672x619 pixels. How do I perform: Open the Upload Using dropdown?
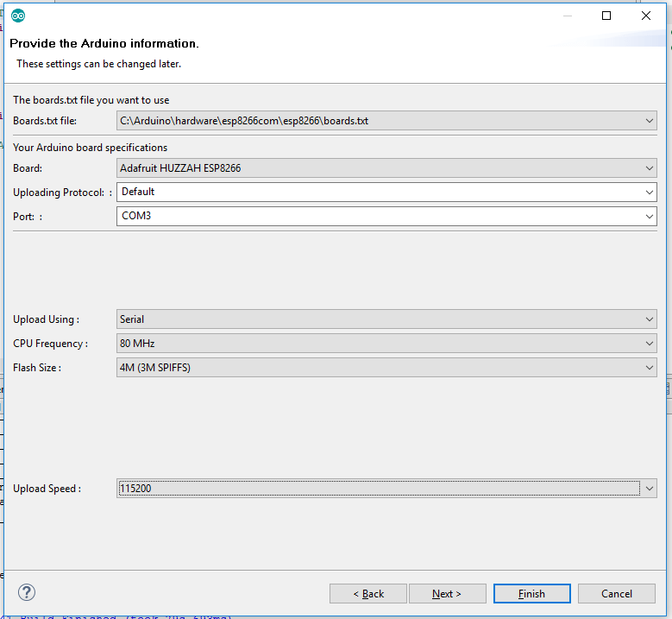pos(386,319)
